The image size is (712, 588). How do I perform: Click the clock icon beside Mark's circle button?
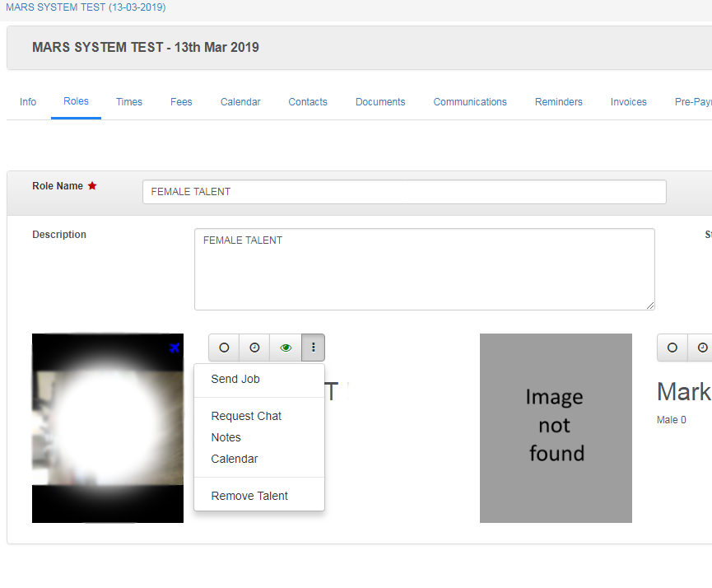click(701, 348)
